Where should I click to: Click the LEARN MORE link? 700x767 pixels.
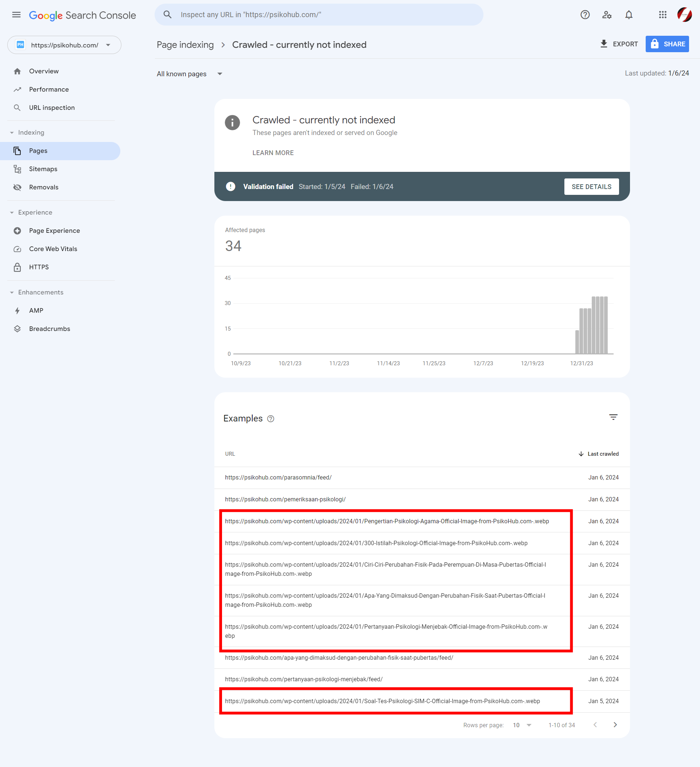(x=273, y=153)
